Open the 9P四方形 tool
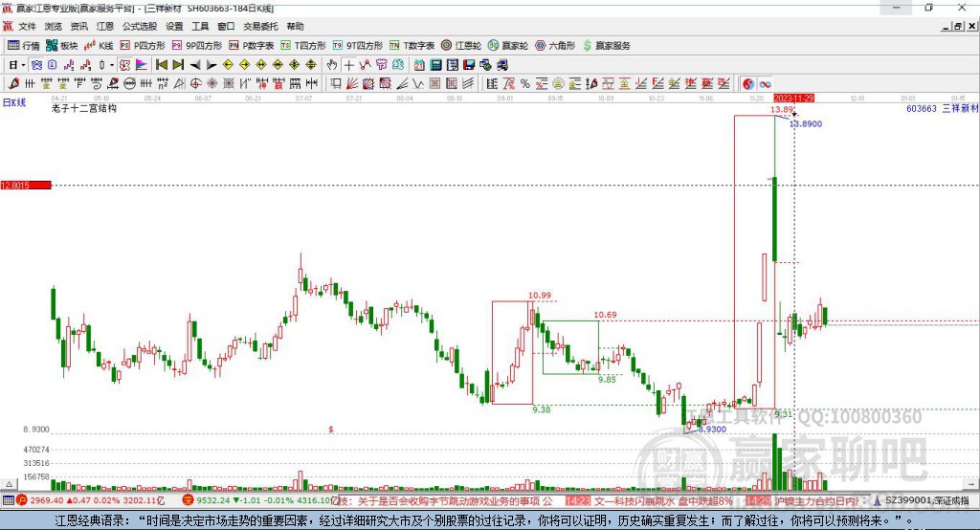Image resolution: width=980 pixels, height=530 pixels. [x=197, y=46]
